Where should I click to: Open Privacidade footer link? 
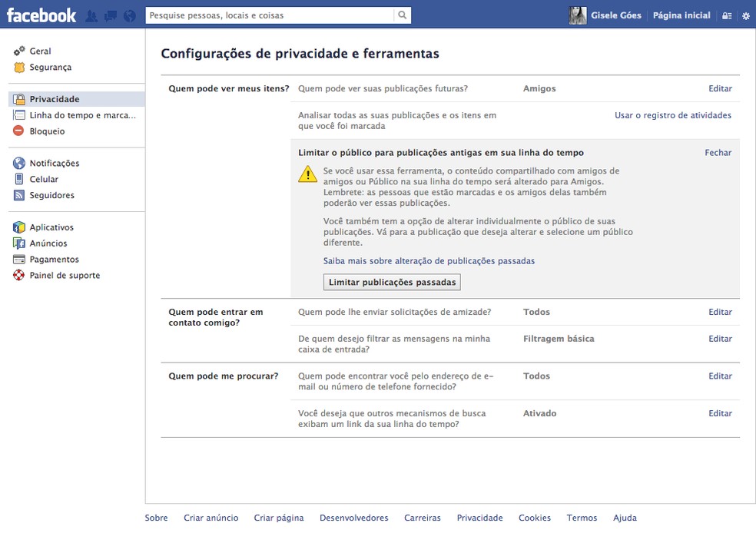(x=479, y=518)
